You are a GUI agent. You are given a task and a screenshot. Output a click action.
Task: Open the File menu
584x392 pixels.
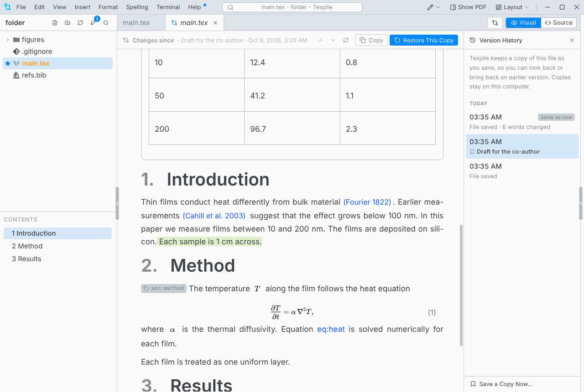(21, 7)
